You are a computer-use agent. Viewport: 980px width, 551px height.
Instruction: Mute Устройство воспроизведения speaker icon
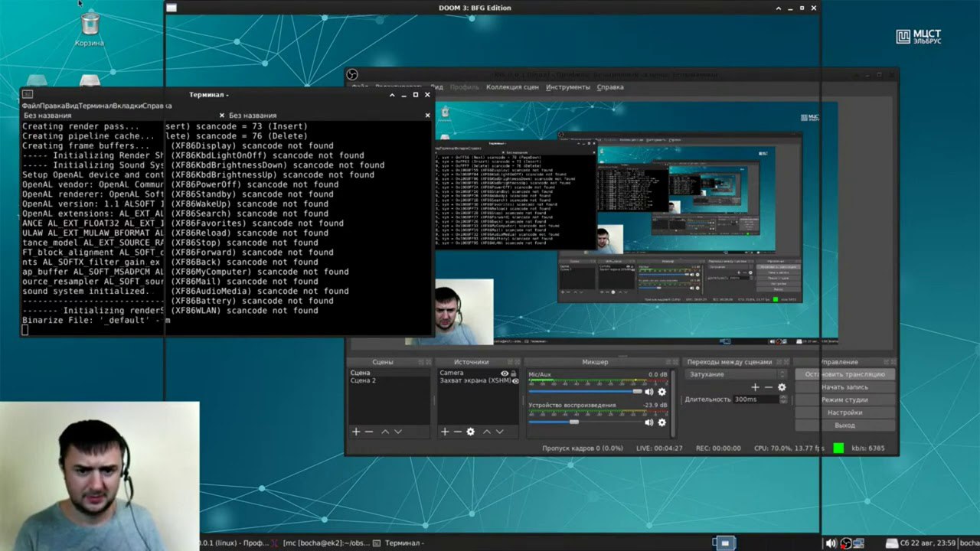[x=649, y=422]
